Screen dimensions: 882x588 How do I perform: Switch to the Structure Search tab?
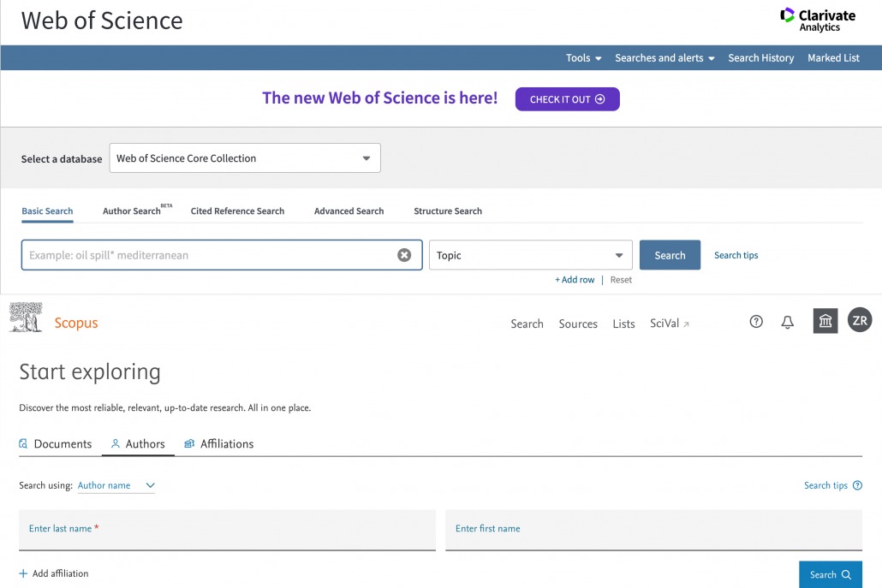tap(448, 211)
